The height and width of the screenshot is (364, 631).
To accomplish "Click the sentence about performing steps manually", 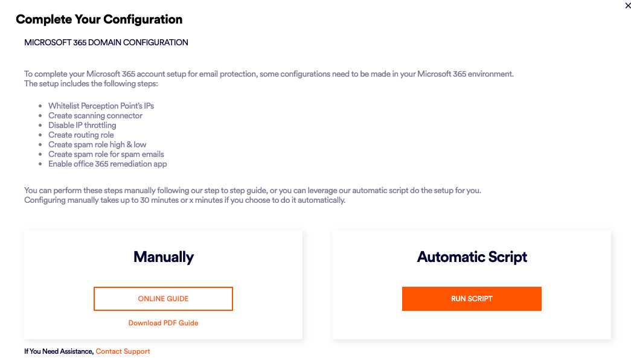I will coord(252,191).
